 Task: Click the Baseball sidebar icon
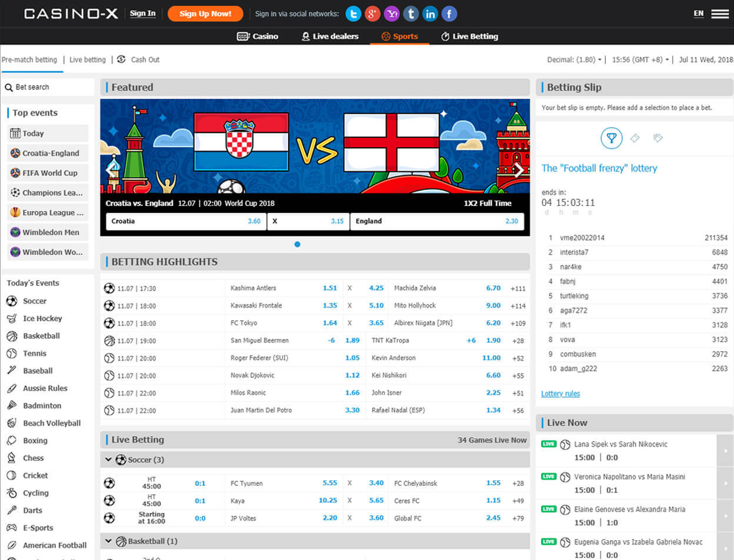click(x=12, y=371)
